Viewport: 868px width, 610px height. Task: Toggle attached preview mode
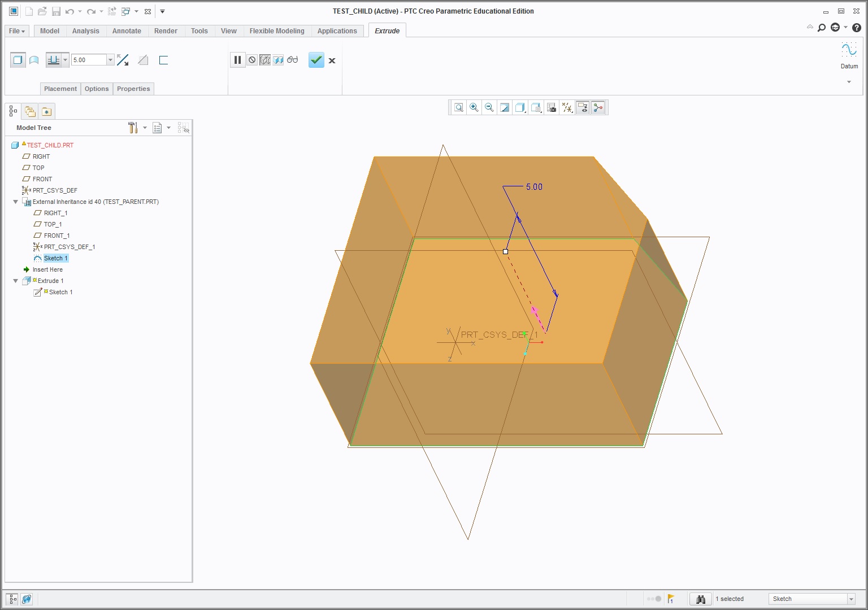tap(278, 60)
